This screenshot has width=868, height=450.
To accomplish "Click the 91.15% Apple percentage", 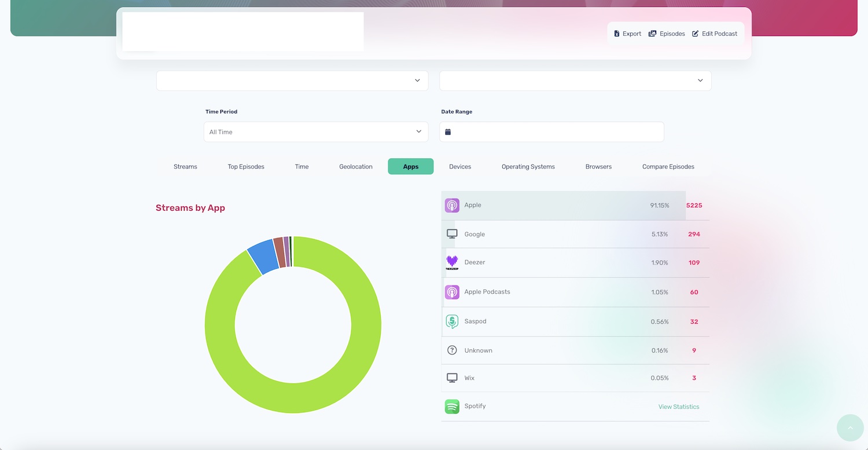I will click(660, 206).
